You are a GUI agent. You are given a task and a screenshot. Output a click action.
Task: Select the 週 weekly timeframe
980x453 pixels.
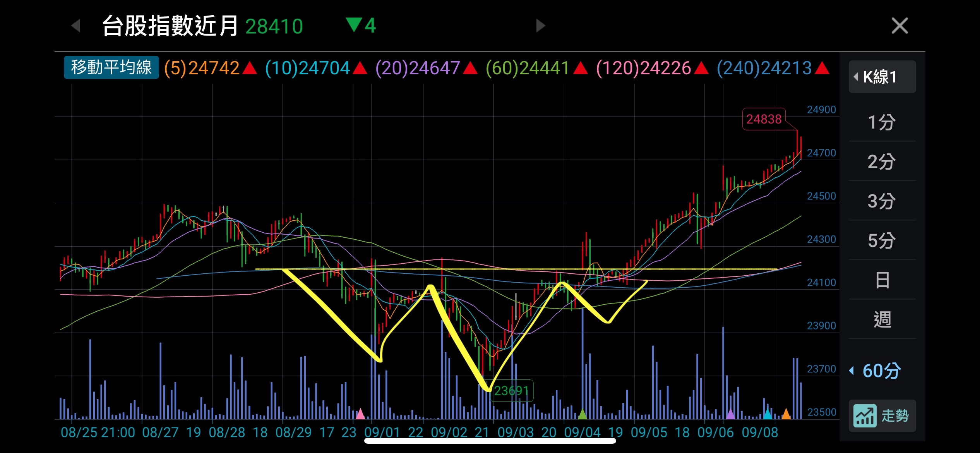click(x=882, y=319)
